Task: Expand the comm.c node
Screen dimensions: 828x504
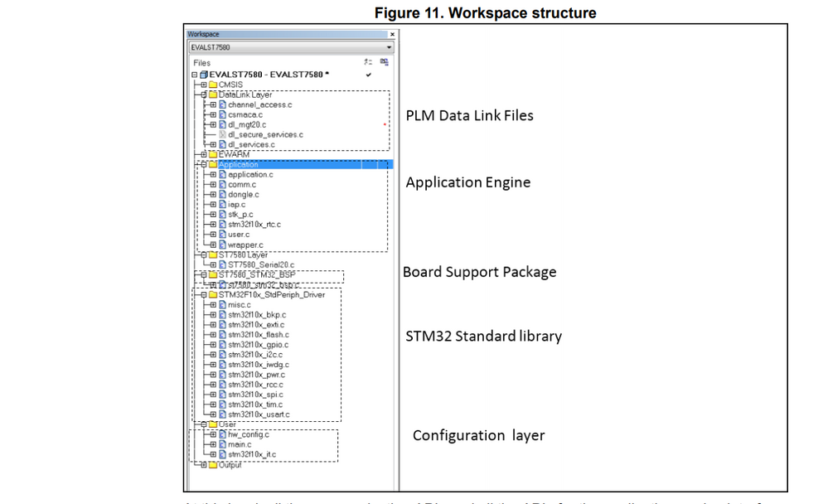Action: click(213, 184)
